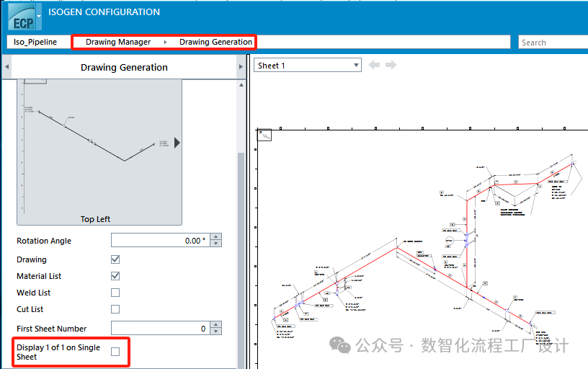Click the drawing sheet corner icon
The height and width of the screenshot is (369, 588).
(264, 135)
